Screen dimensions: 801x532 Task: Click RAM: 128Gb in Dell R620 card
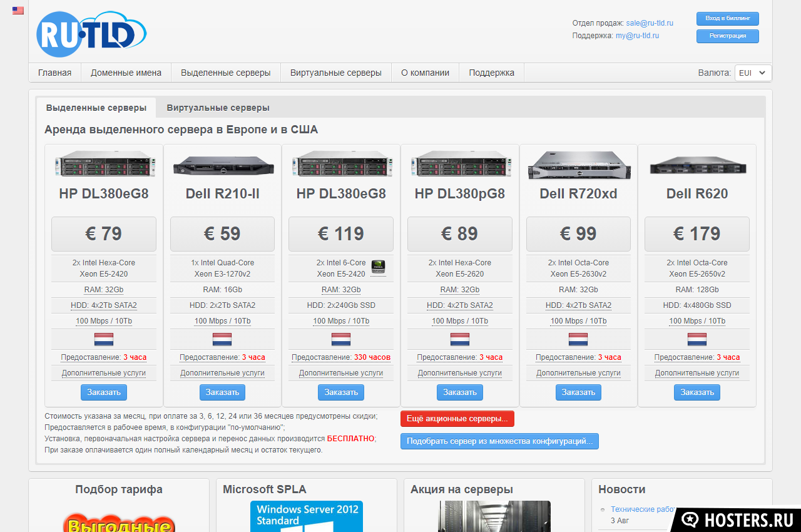[x=697, y=290]
